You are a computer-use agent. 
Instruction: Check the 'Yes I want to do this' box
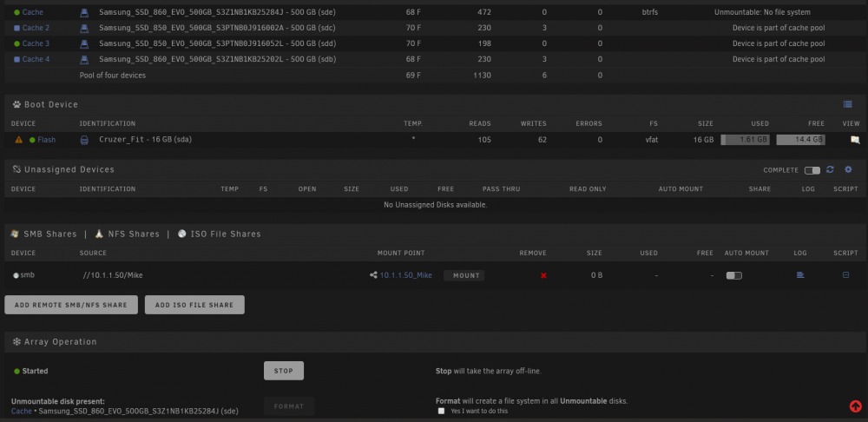(441, 411)
